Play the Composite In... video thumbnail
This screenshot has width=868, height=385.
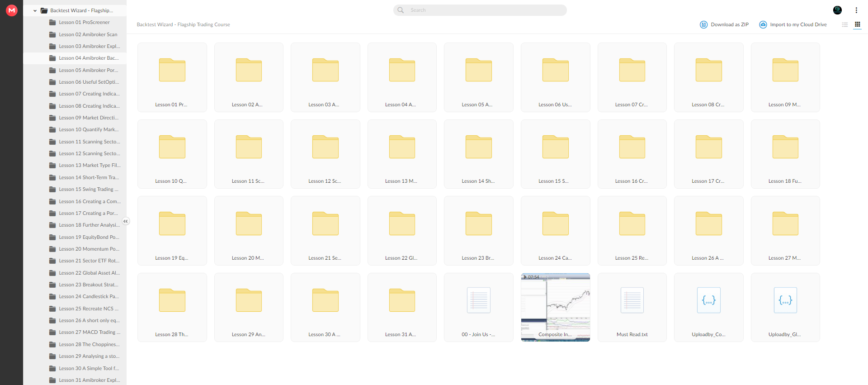click(x=556, y=307)
